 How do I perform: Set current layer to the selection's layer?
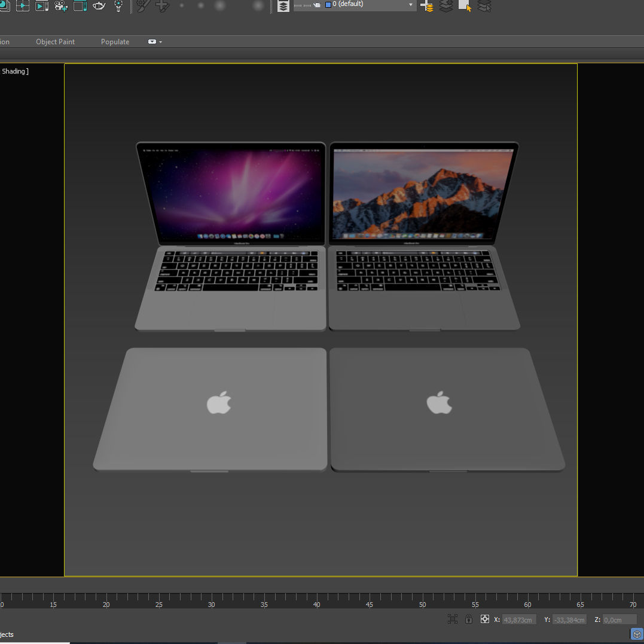(x=484, y=6)
